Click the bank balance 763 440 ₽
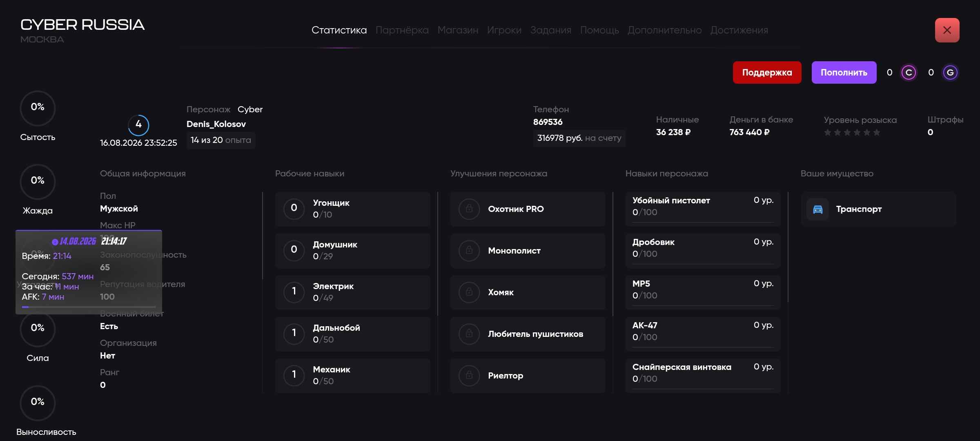The width and height of the screenshot is (980, 441). pos(749,132)
